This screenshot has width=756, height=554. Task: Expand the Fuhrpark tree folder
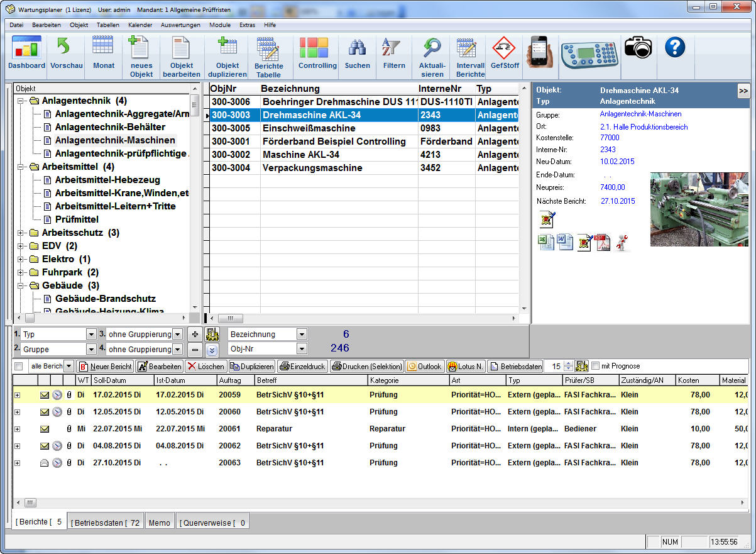[21, 272]
